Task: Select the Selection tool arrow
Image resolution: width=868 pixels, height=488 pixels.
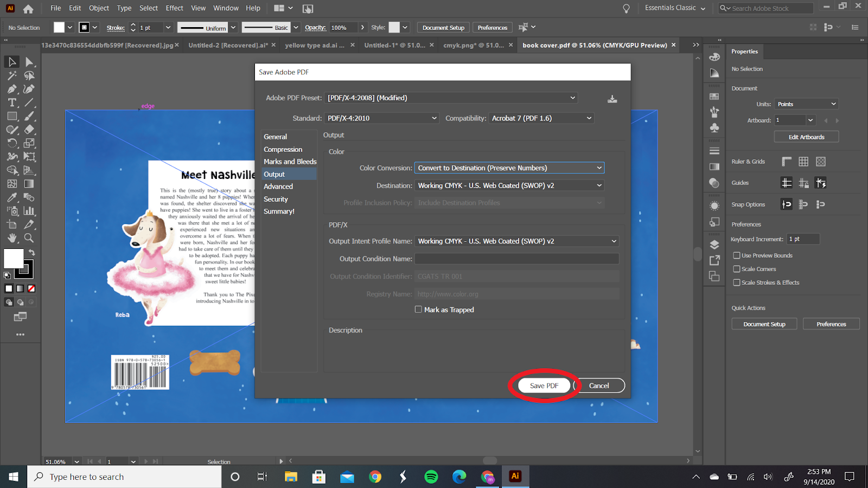Action: (12, 62)
